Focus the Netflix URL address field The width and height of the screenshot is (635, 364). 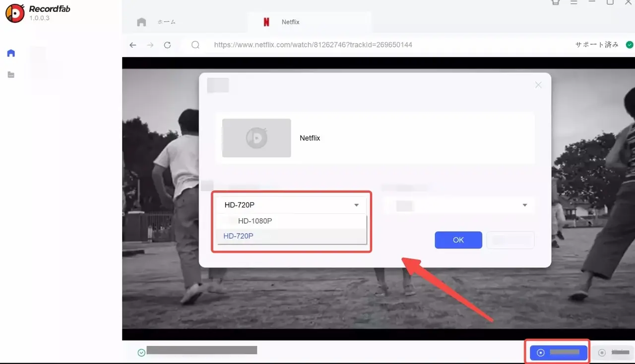[313, 45]
